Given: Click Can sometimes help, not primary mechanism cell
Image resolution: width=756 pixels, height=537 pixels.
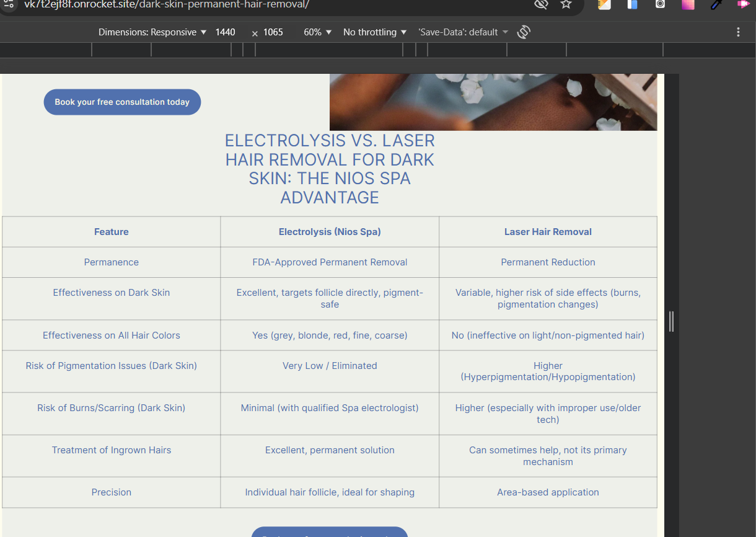Looking at the screenshot, I should point(548,456).
